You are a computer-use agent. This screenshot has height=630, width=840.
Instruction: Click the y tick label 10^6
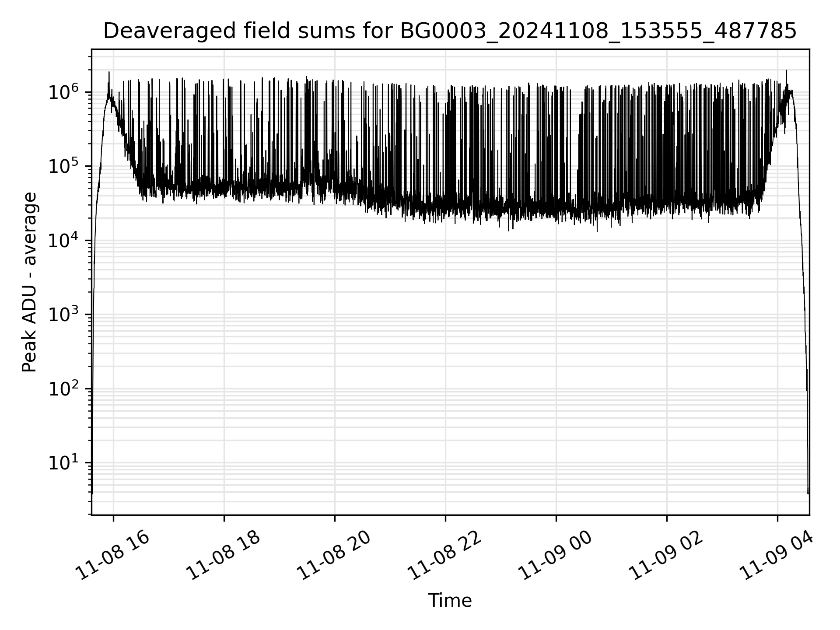click(63, 92)
